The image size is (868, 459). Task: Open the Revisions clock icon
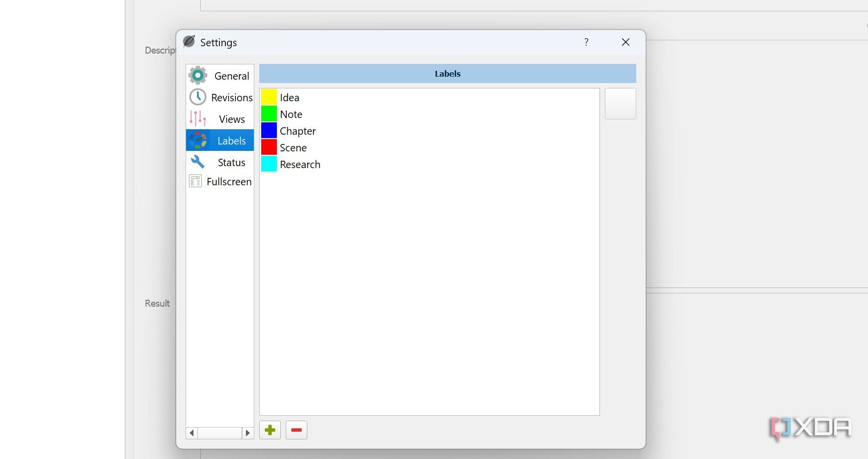[198, 97]
